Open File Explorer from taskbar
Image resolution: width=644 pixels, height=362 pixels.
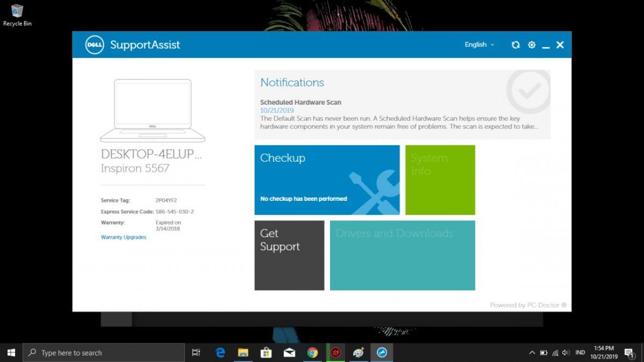(243, 353)
